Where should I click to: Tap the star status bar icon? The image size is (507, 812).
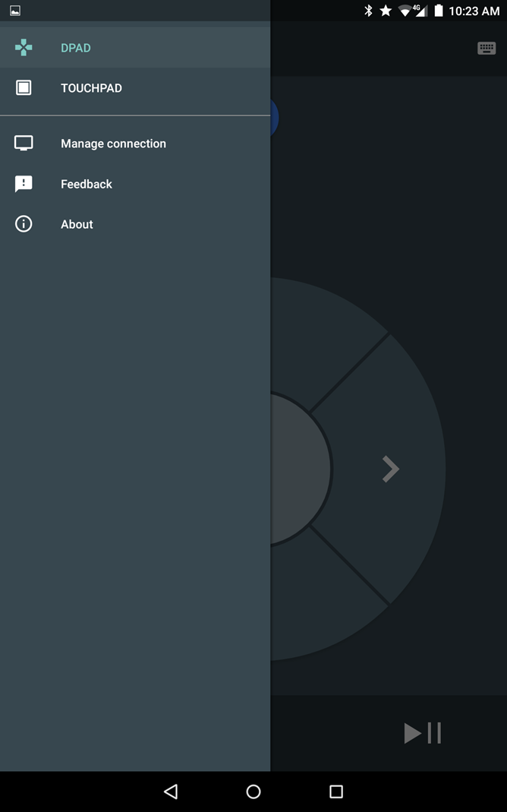(x=386, y=11)
